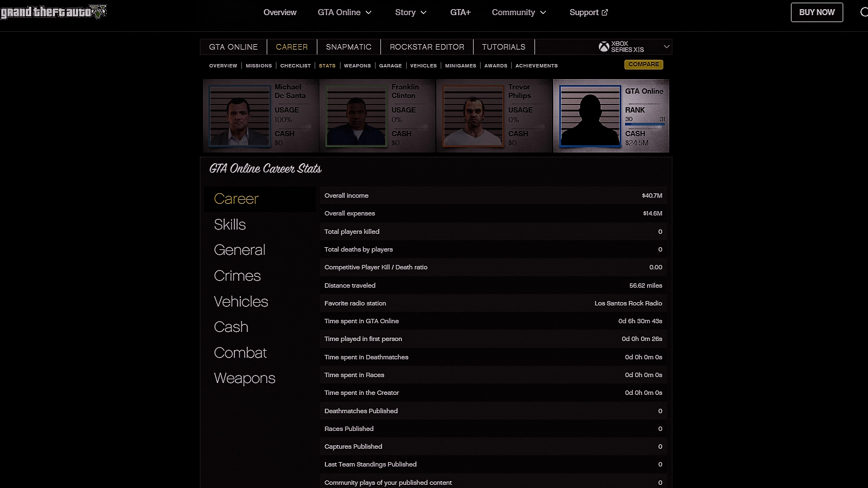Select the CHECKLIST sub-tab

point(295,66)
